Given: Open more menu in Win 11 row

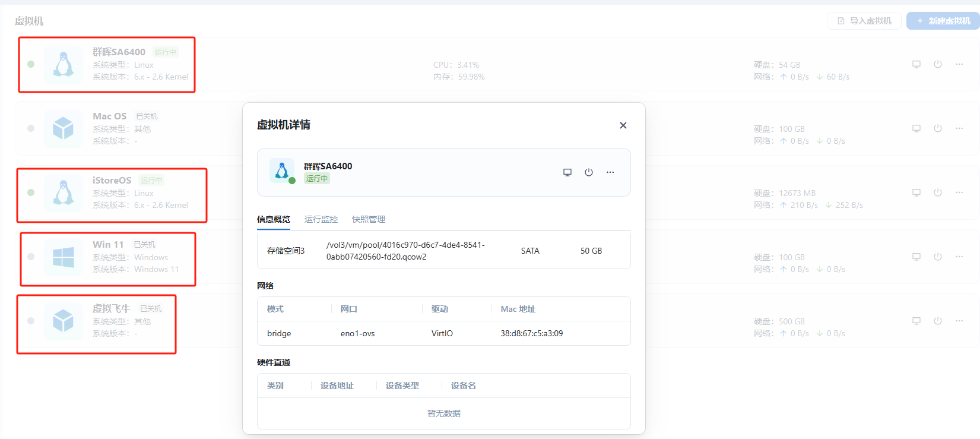Looking at the screenshot, I should coord(959,257).
